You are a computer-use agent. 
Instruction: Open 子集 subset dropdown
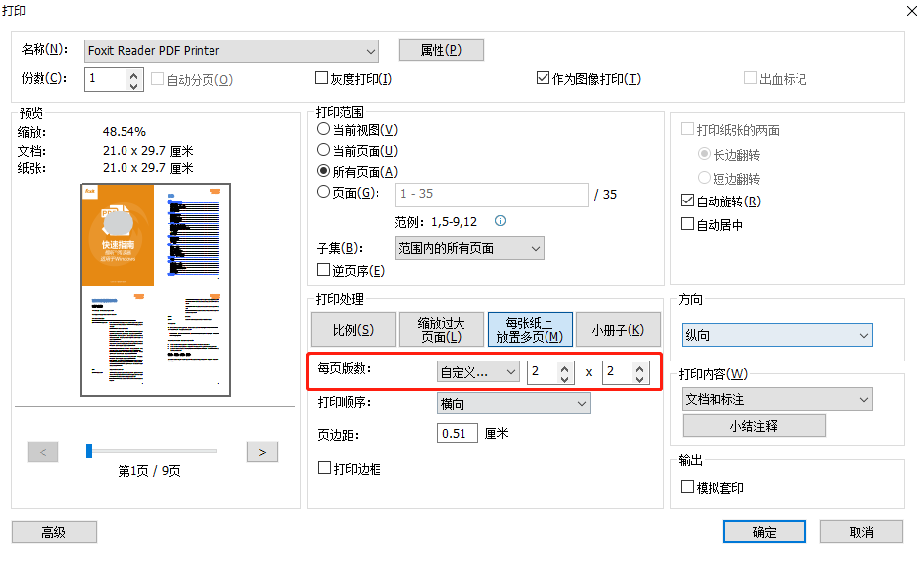[469, 248]
